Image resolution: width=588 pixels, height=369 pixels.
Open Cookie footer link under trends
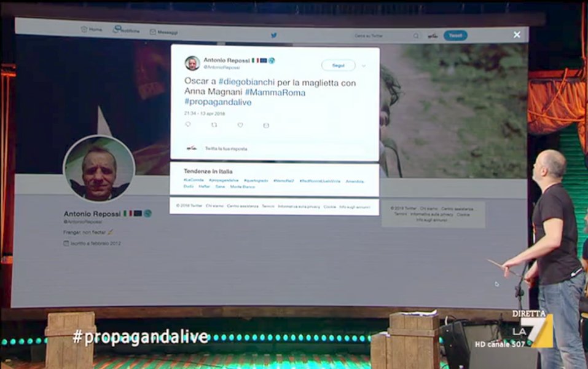tap(329, 207)
